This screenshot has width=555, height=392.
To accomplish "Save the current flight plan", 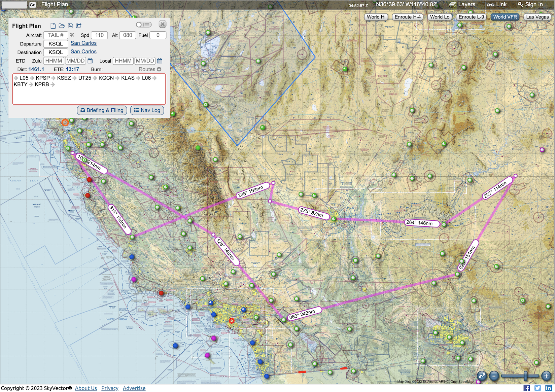I will pyautogui.click(x=70, y=26).
